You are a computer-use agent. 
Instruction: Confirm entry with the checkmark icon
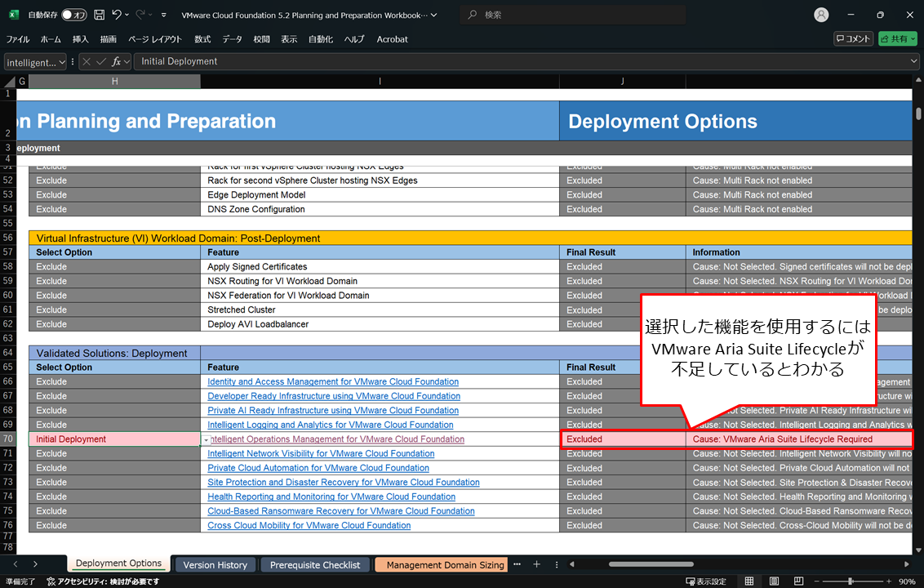(100, 61)
